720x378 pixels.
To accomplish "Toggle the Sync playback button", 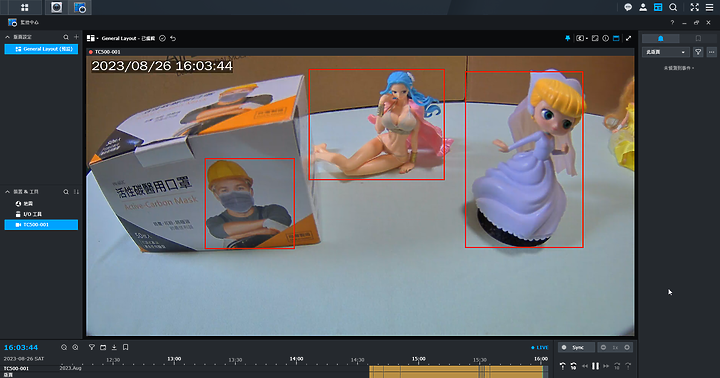I will point(576,348).
